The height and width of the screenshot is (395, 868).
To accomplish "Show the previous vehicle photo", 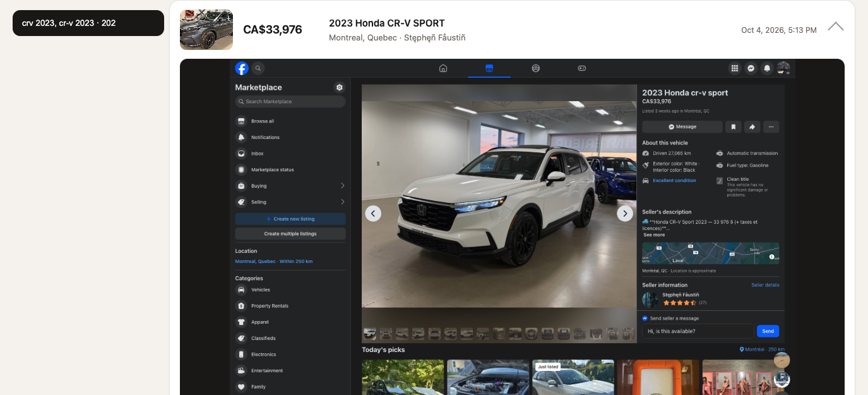I will (x=373, y=214).
